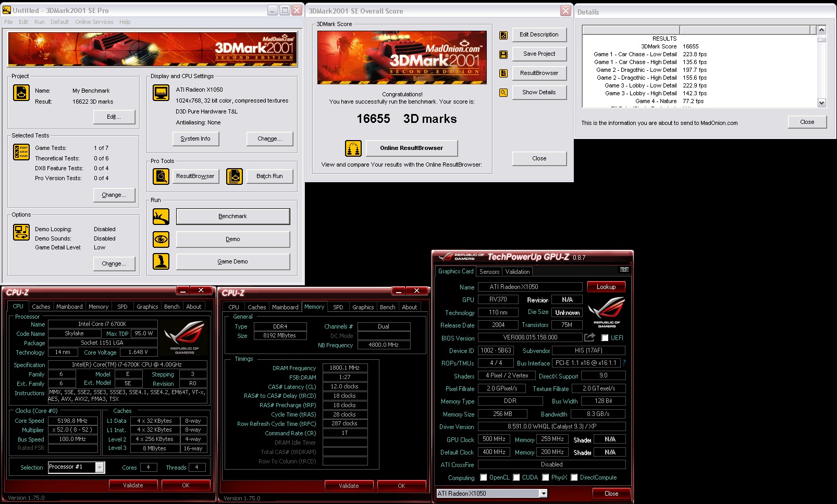Click Save Project button
Image resolution: width=837 pixels, height=504 pixels.
(x=539, y=54)
